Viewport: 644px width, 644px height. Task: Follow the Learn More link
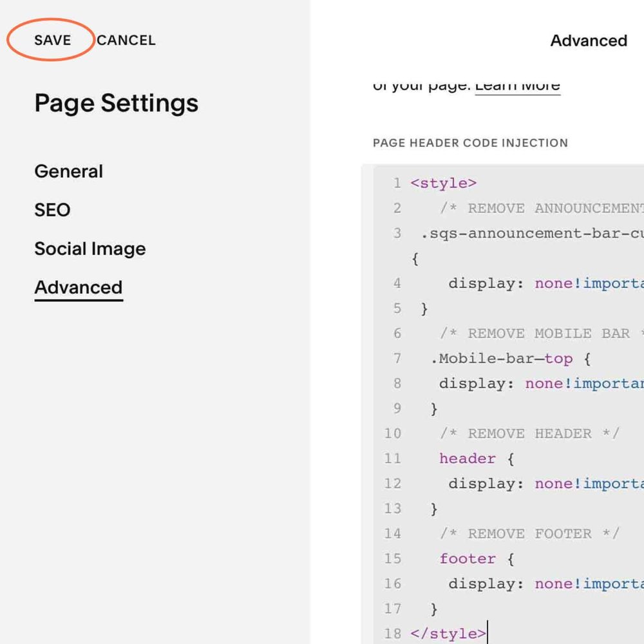point(518,86)
